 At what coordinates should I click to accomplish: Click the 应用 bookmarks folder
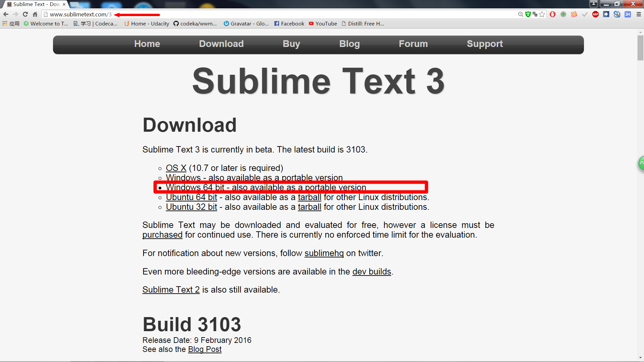coord(13,23)
